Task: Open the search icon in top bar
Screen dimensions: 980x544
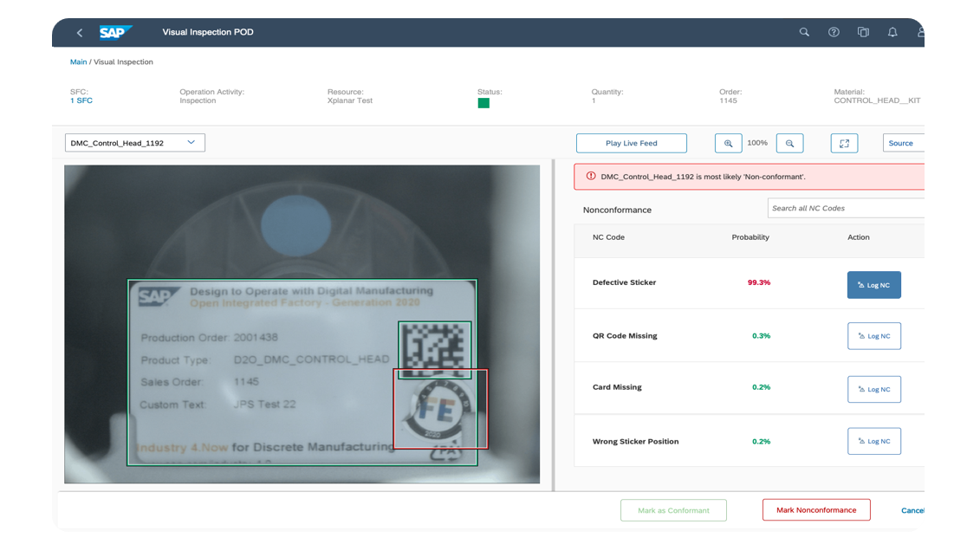Action: (x=804, y=32)
